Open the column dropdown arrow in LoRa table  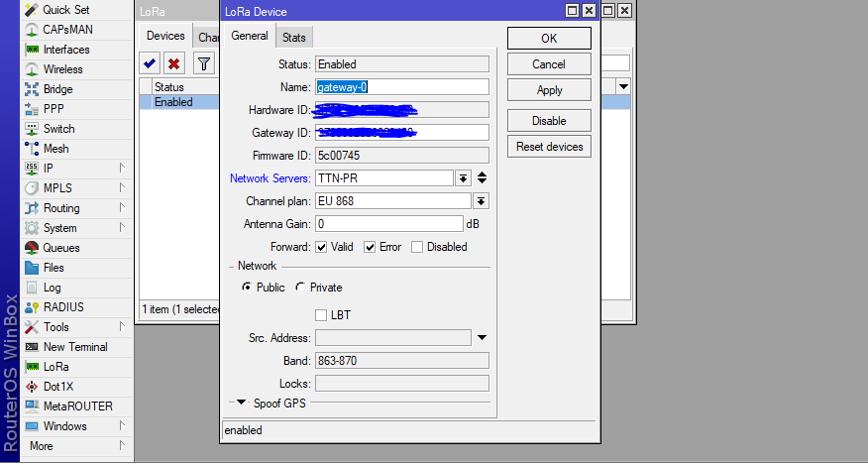click(624, 86)
